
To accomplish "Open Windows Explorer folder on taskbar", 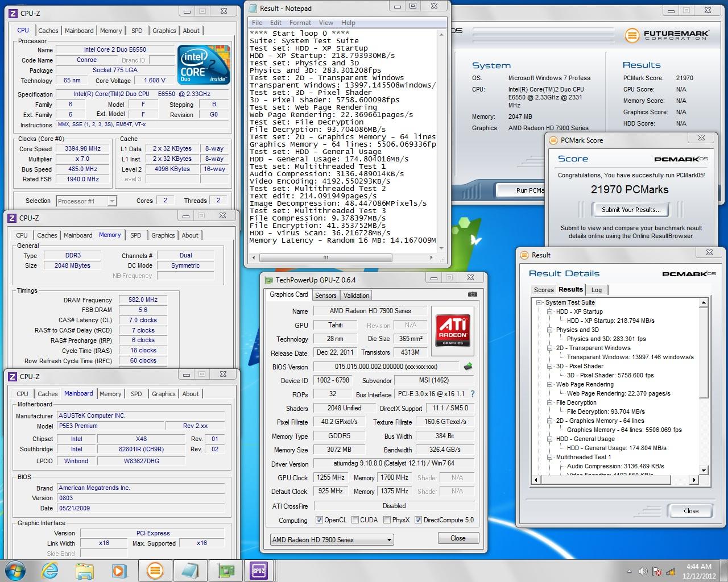I will [85, 571].
